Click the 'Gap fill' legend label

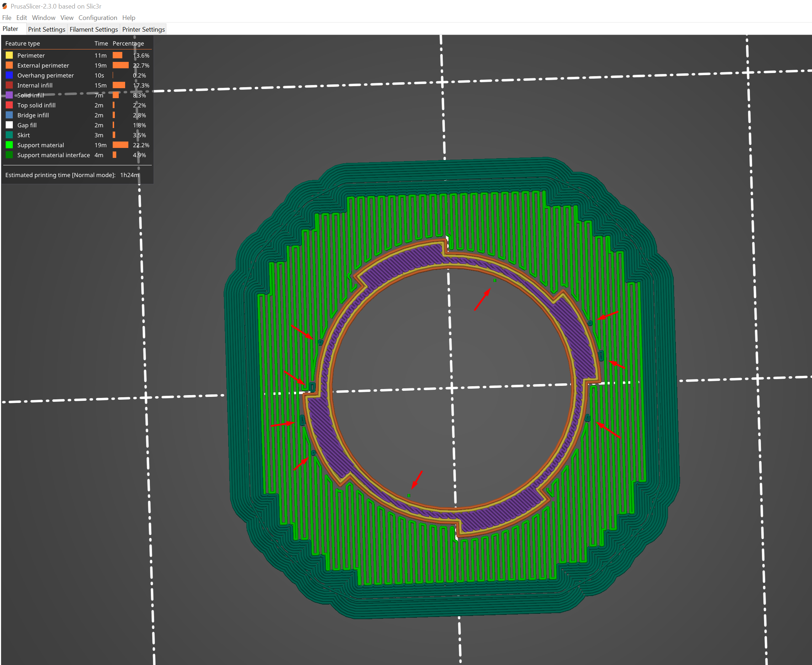[x=27, y=125]
